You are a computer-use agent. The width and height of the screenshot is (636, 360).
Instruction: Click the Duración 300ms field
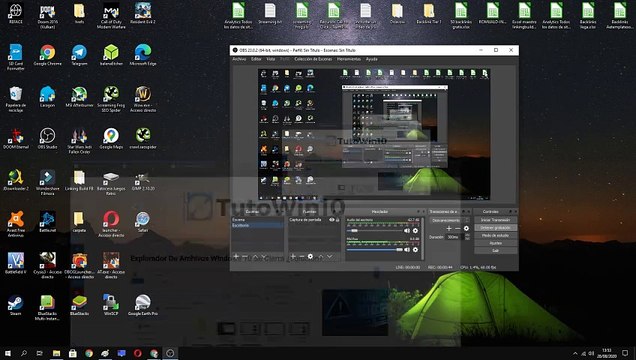tap(455, 237)
